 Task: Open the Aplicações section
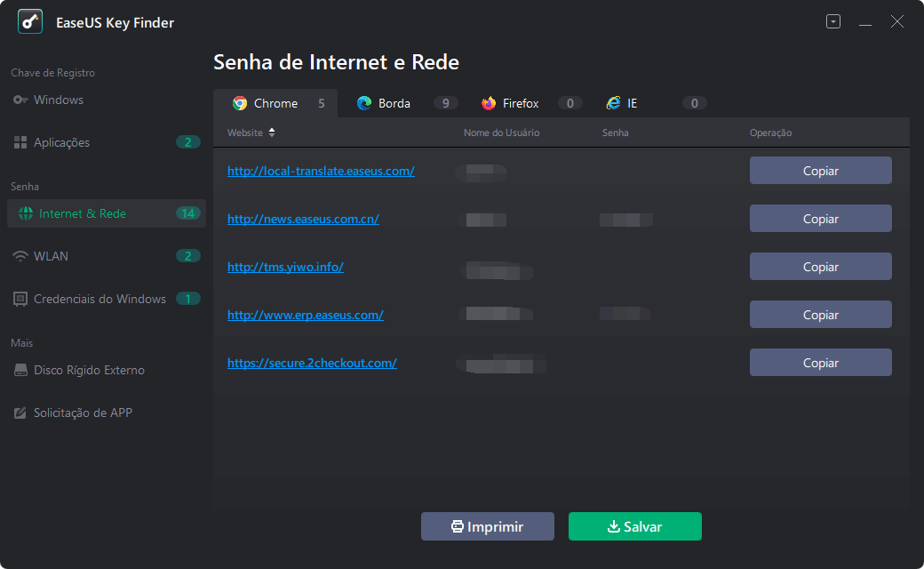tap(107, 142)
